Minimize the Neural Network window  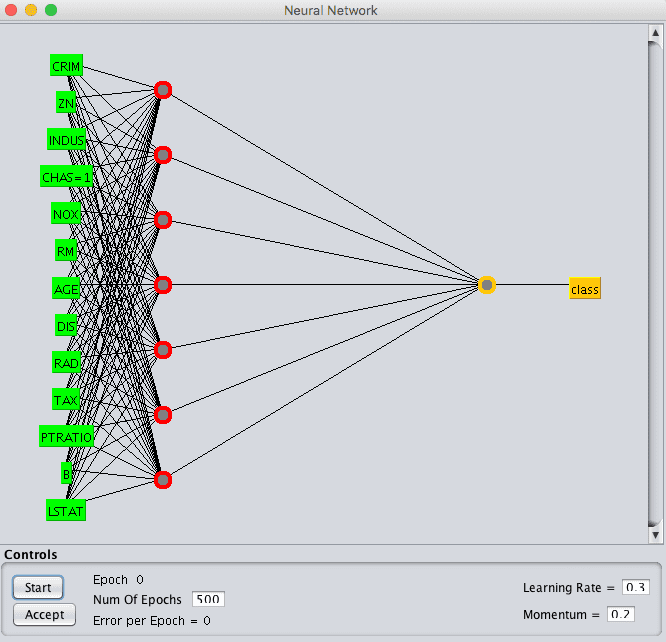click(31, 10)
